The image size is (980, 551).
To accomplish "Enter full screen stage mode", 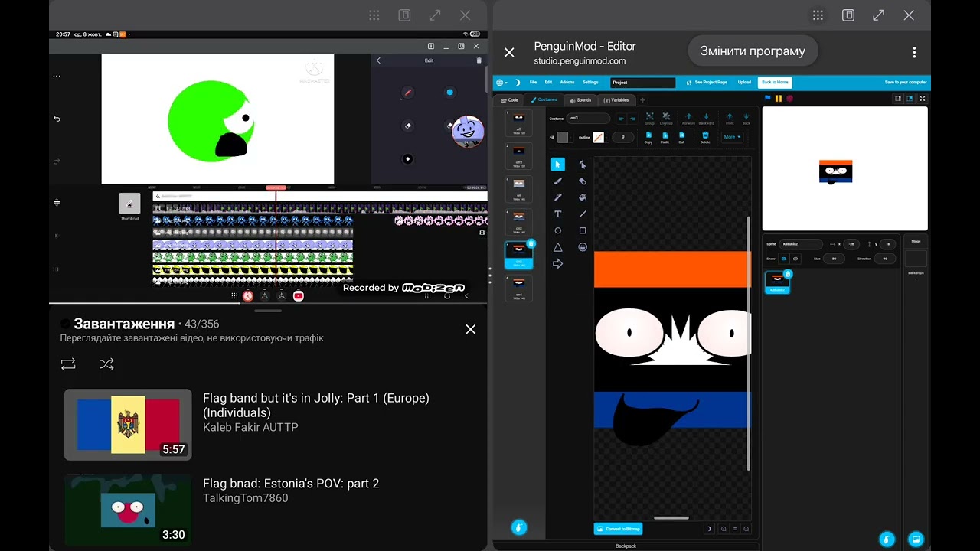I will 923,98.
